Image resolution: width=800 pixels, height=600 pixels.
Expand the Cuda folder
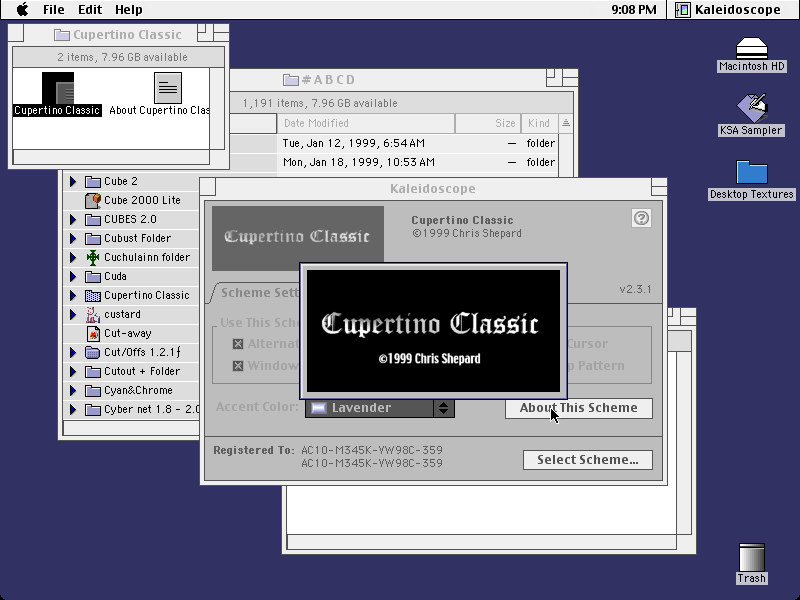point(73,277)
